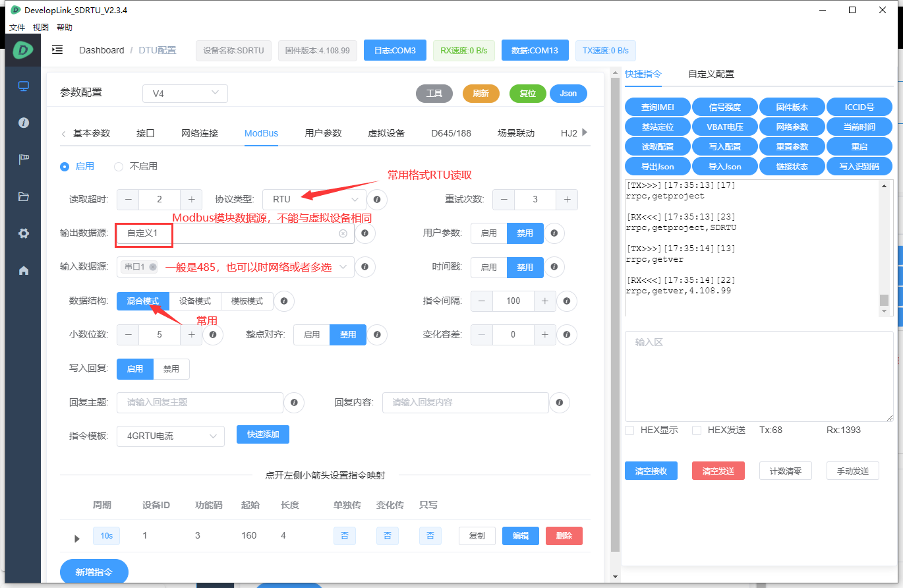Click the 输入区 text area
The image size is (903, 588).
pos(759,376)
